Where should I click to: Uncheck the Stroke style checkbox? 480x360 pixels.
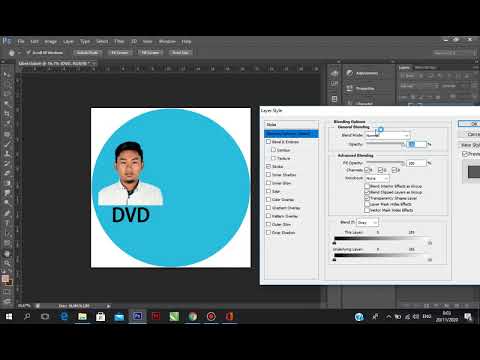(268, 166)
